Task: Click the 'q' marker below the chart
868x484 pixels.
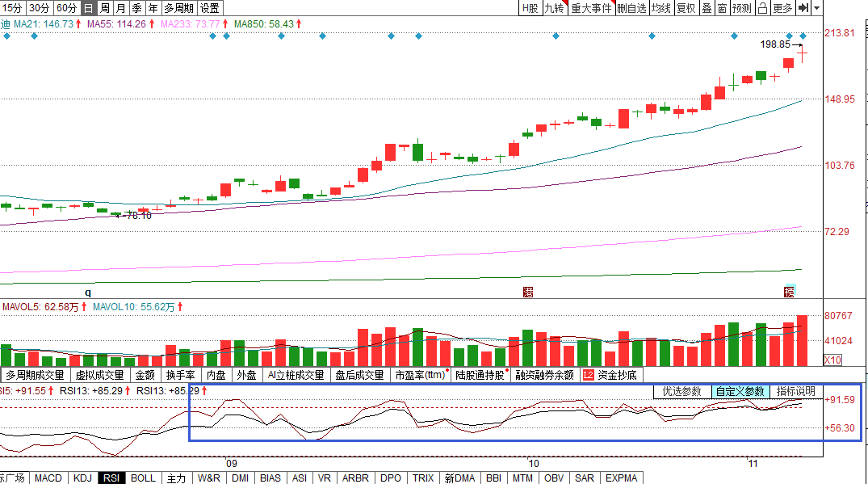Action: click(x=89, y=291)
